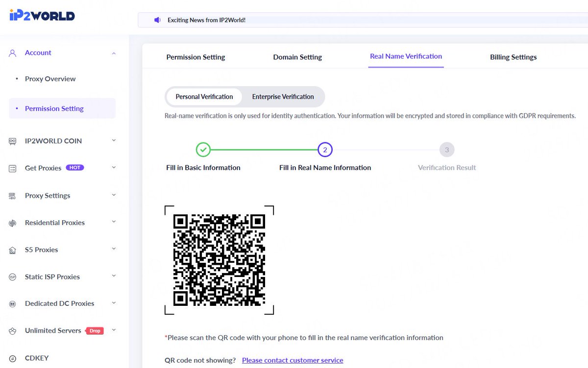Click the Fill in Real Name Information label
The height and width of the screenshot is (368, 588).
tap(325, 167)
